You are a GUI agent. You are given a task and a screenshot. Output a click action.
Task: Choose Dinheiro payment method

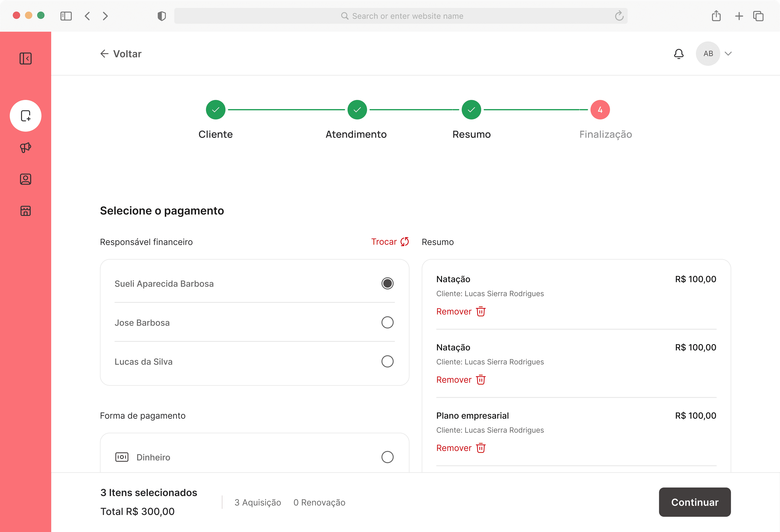click(x=387, y=457)
